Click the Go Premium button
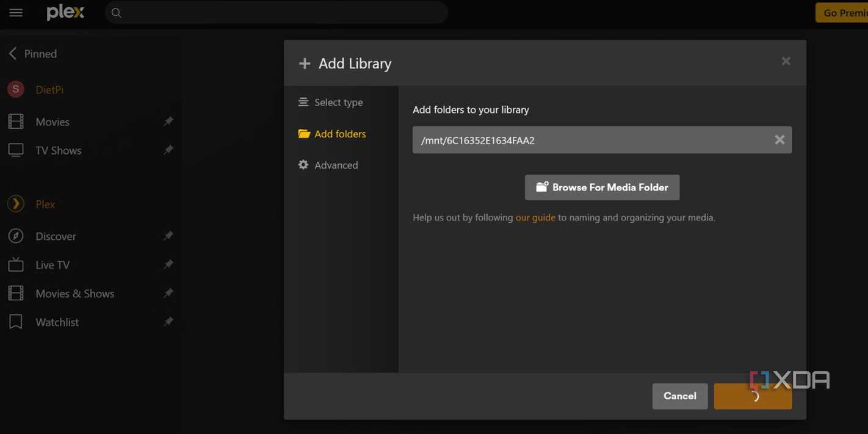868x434 pixels. (x=842, y=12)
